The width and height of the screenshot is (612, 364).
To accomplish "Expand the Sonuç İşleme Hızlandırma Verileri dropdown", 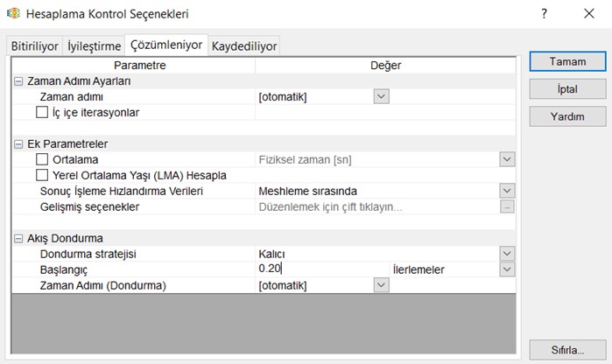I will point(507,191).
